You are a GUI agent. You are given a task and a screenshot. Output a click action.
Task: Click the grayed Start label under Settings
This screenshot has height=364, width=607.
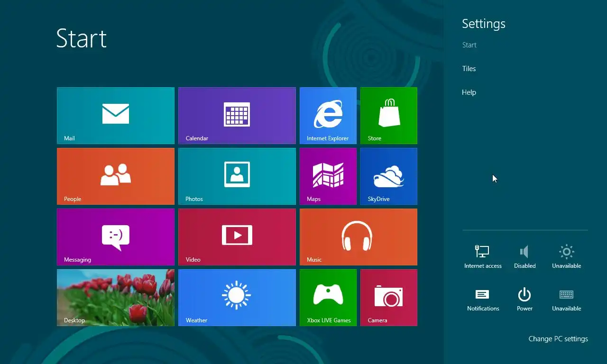(469, 45)
